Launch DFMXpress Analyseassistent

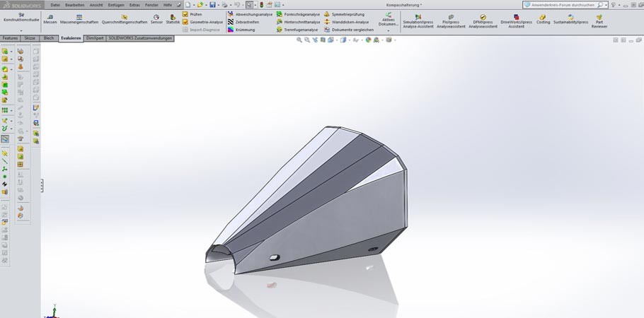483,21
